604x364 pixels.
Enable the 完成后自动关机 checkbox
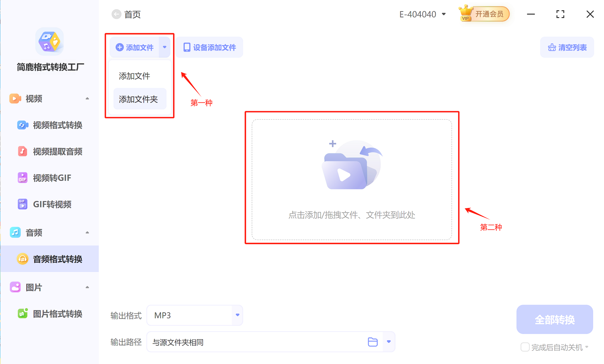[525, 347]
